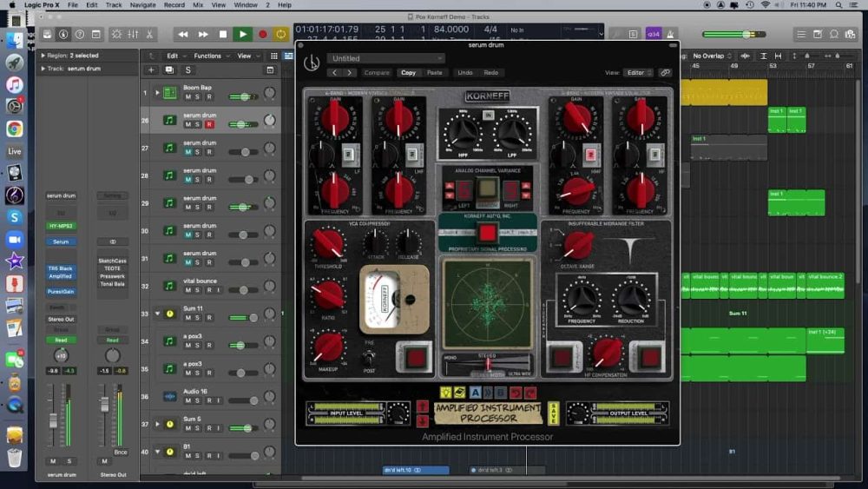Viewport: 868px width, 489px height.
Task: Toggle global solo S button in track header
Action: [x=187, y=69]
